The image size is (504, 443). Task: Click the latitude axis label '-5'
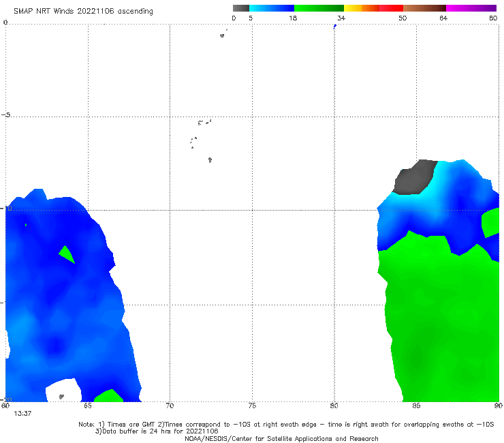[x=6, y=115]
